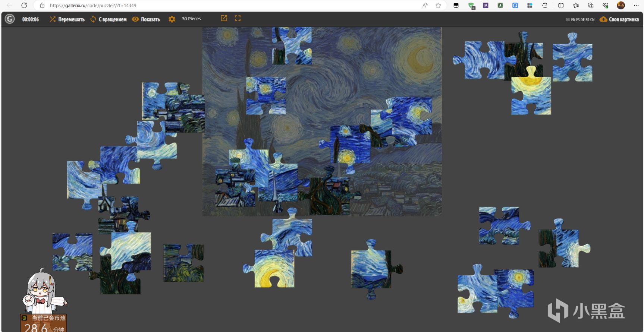Open the browser Favorites list
Image resolution: width=644 pixels, height=332 pixels.
click(576, 5)
